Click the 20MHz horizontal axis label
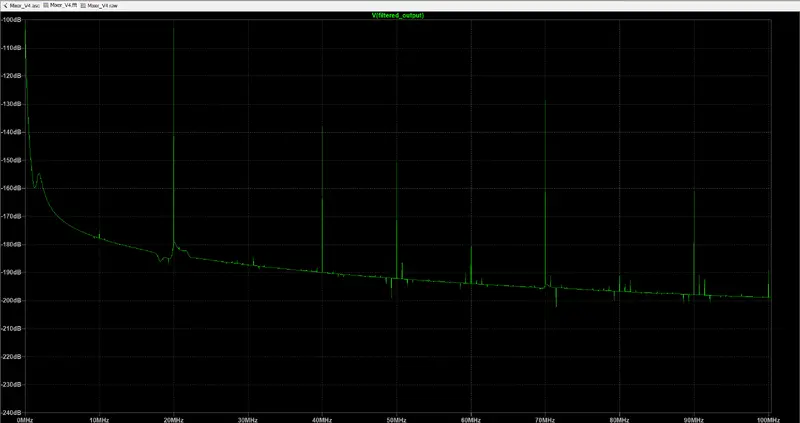Screen dimensions: 800x423 [173, 420]
